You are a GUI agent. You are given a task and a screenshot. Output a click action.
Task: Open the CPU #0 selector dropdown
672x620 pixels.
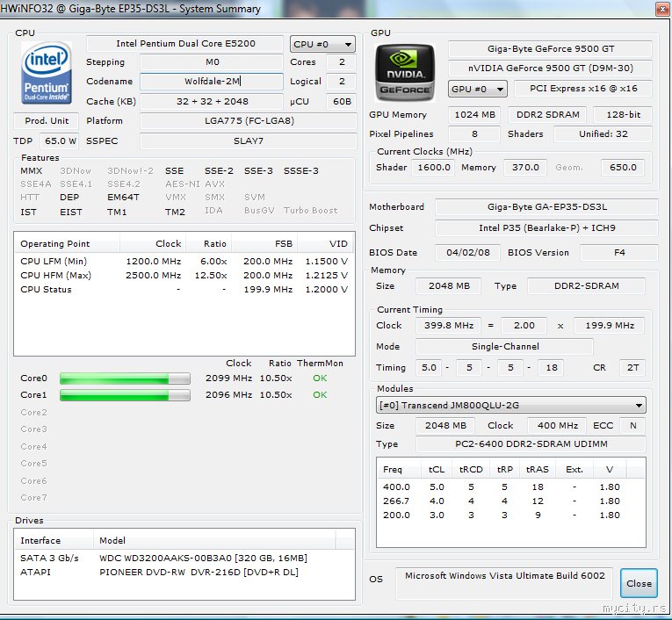click(x=322, y=44)
